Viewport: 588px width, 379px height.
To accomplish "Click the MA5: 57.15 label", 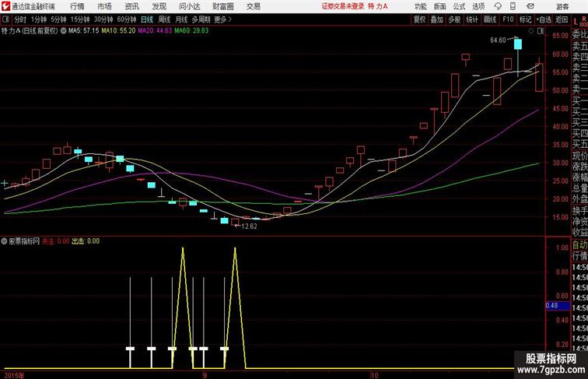I will 84,31.
